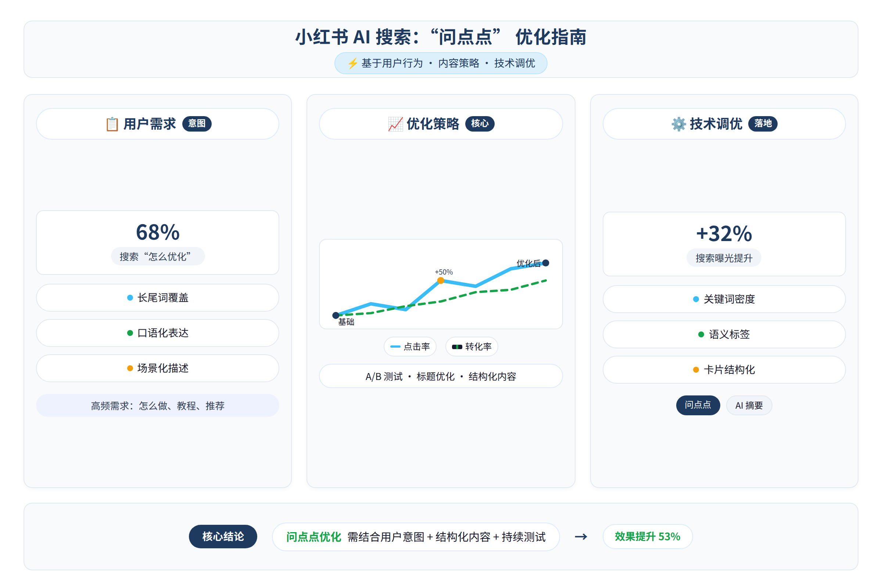Click the dashed 转化率 legend marker
This screenshot has height=588, width=882.
click(x=457, y=347)
